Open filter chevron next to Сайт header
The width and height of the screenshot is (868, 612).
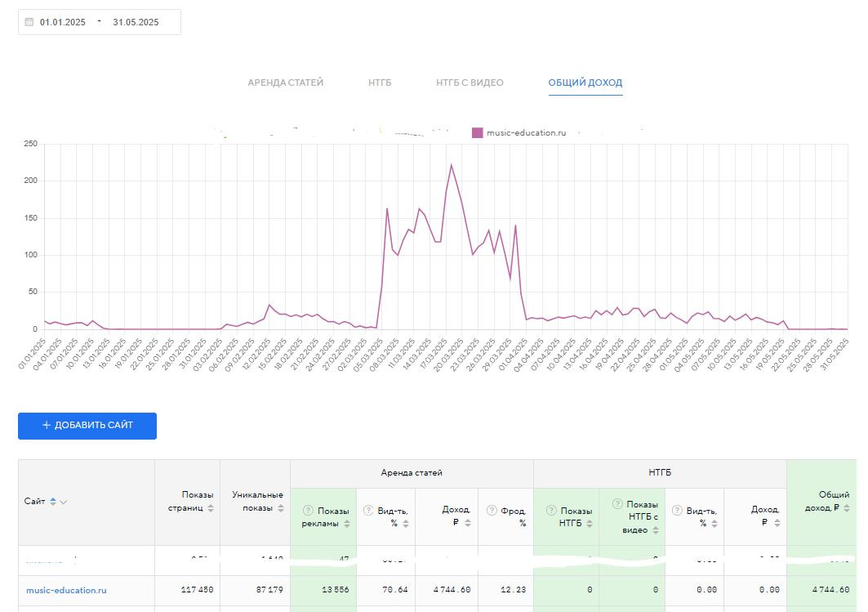pyautogui.click(x=64, y=502)
